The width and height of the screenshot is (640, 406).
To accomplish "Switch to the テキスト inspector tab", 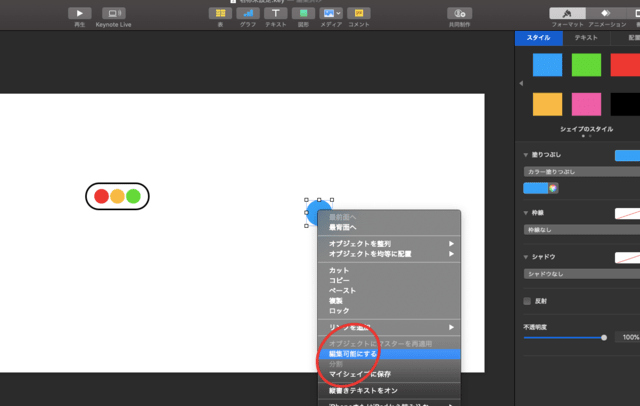I will (586, 38).
